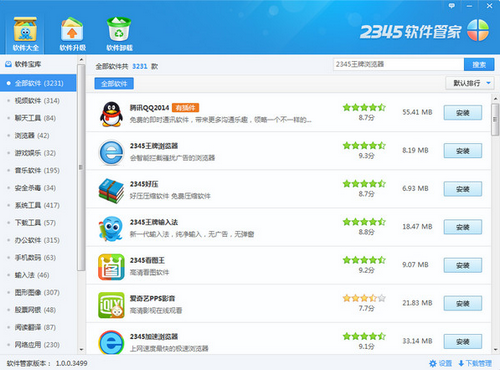Screen dimensions: 500x370
Task: Select 浏览器 (42) category
Action: (x=38, y=135)
